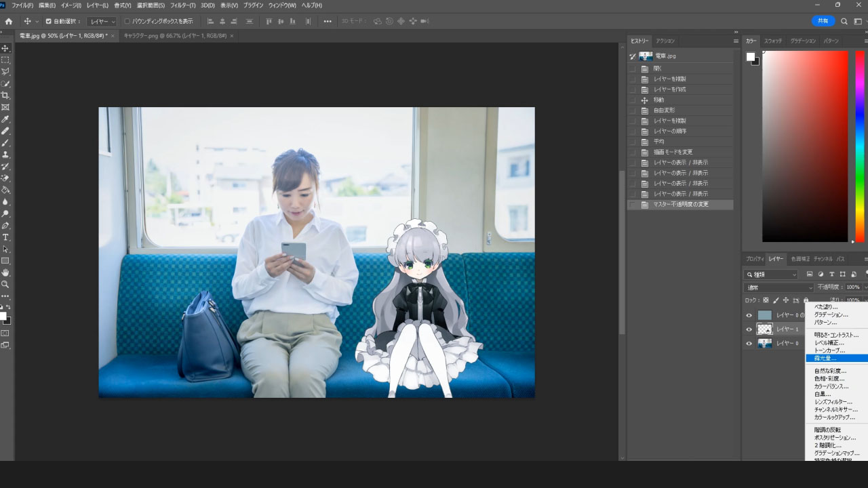868x488 pixels.
Task: Open the イメージ(I) menu
Action: 71,5
